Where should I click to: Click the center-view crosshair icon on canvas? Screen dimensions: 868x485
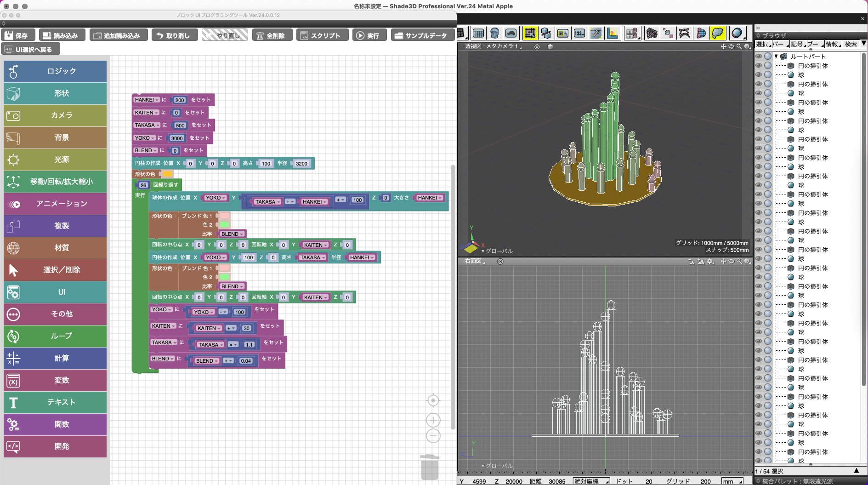click(433, 400)
